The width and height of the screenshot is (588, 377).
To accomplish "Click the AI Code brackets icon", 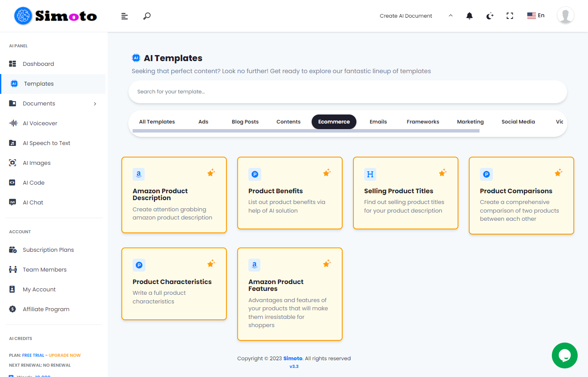I will pyautogui.click(x=12, y=182).
